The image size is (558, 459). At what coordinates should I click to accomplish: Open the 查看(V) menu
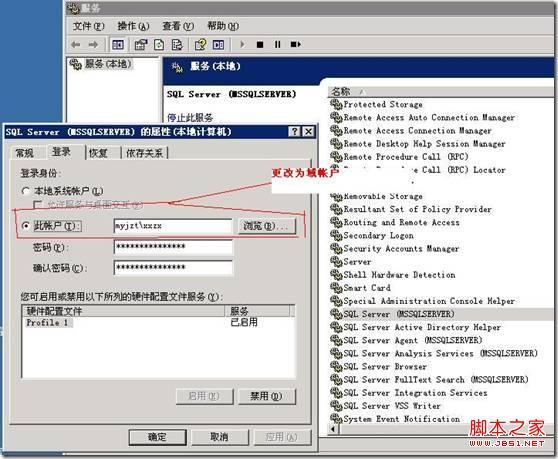(178, 26)
